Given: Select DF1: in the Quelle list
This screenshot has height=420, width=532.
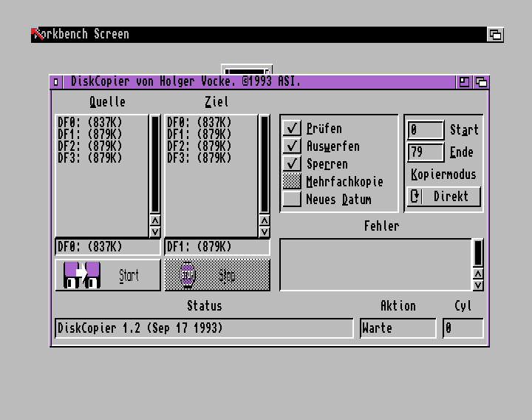Looking at the screenshot, I should pos(89,135).
